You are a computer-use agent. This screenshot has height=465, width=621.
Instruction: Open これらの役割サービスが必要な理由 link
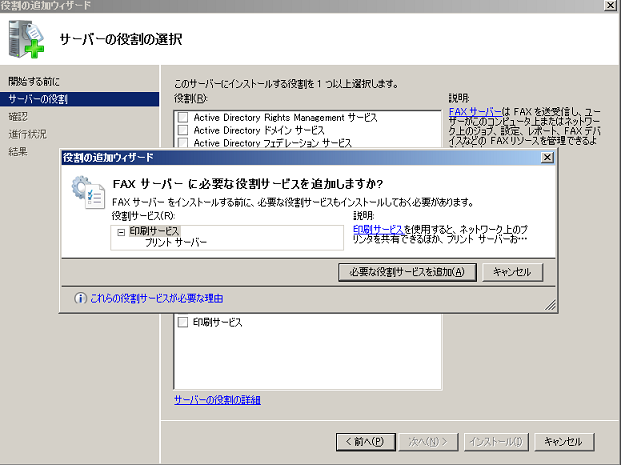coord(157,298)
